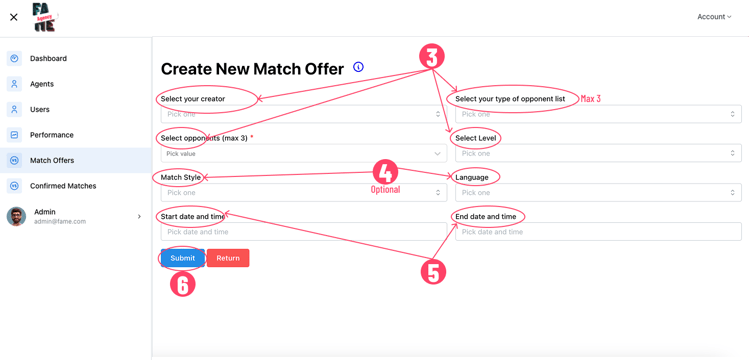Open the Match Style dropdown
This screenshot has width=749, height=360.
(304, 192)
